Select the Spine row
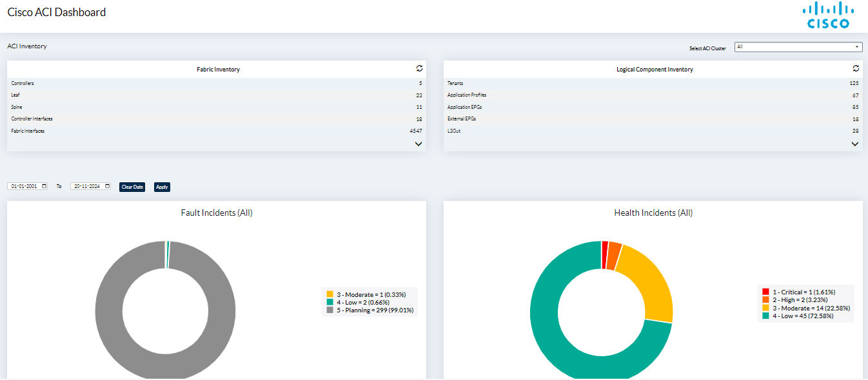This screenshot has height=380, width=868. point(217,107)
